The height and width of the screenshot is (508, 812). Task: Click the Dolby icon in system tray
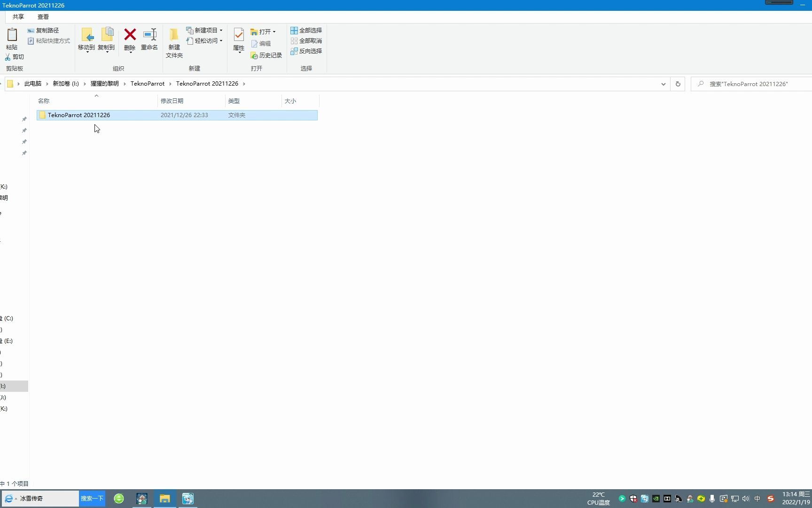click(667, 499)
